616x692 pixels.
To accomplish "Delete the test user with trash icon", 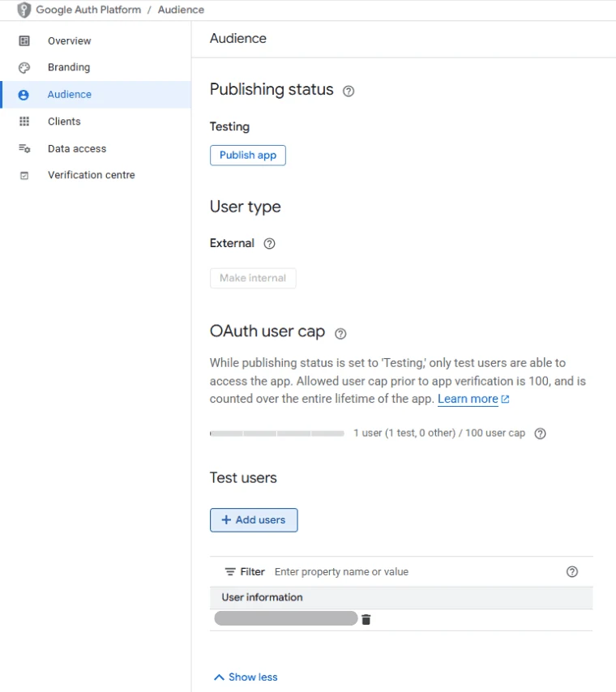I will click(366, 620).
